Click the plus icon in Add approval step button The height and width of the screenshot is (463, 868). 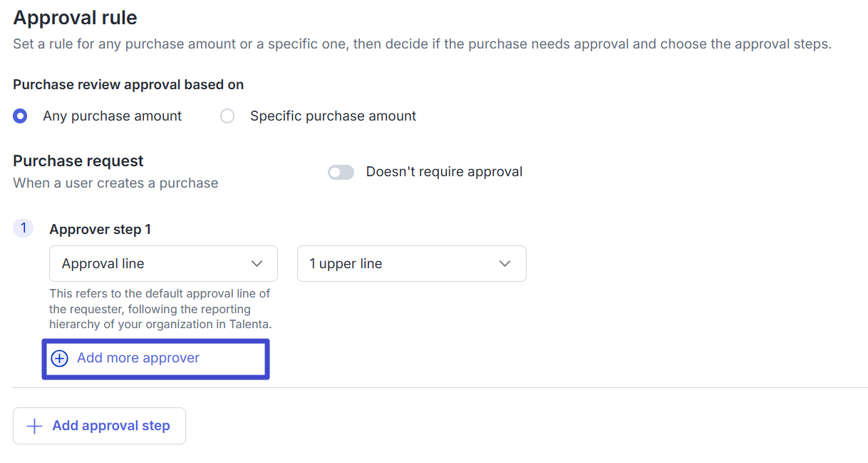coord(33,426)
